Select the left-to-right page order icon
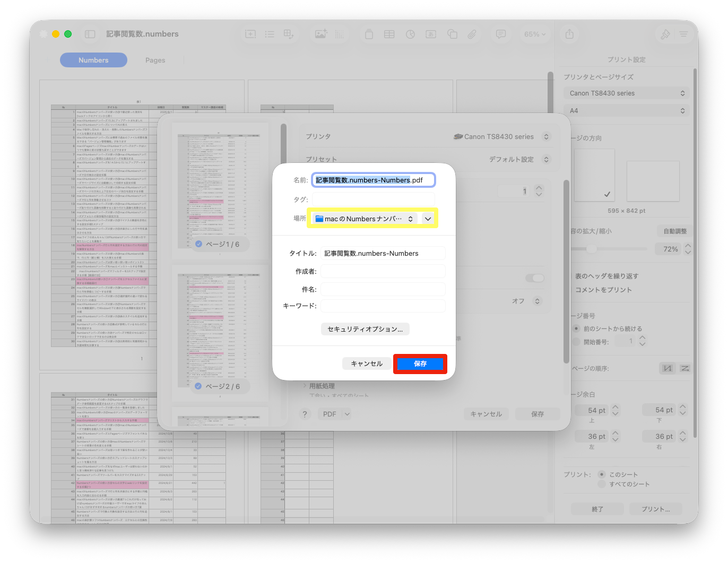Screen dimensions: 728x563 point(684,368)
